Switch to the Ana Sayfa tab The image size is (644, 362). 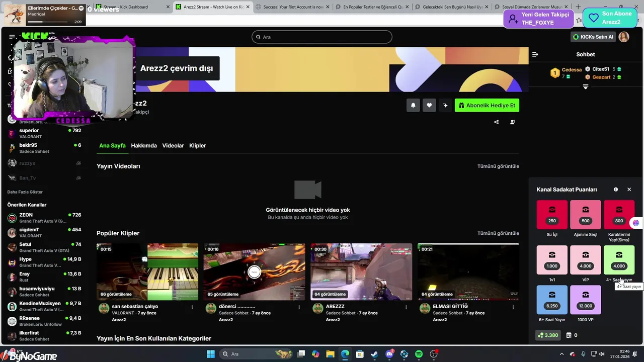112,145
